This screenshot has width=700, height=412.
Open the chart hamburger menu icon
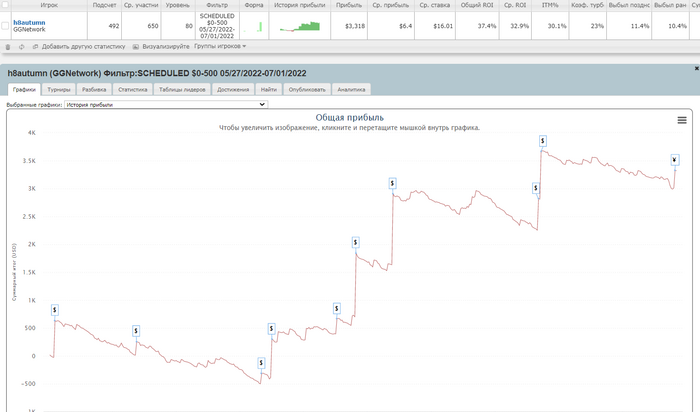pos(682,120)
